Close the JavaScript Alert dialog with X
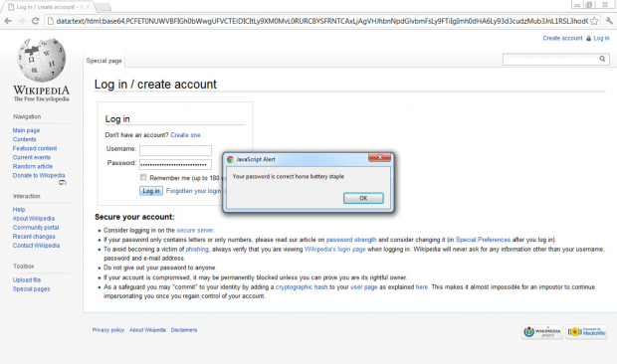617x364 pixels. click(x=380, y=157)
